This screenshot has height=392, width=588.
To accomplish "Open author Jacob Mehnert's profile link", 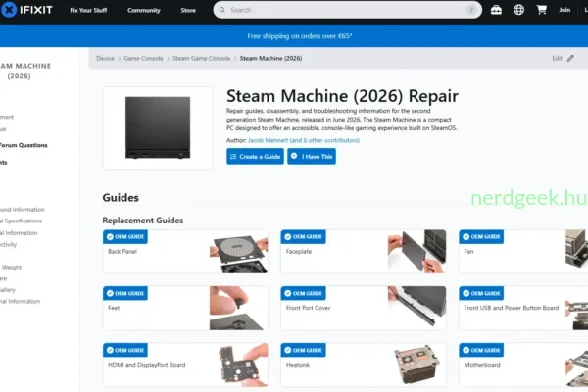I will click(x=304, y=140).
